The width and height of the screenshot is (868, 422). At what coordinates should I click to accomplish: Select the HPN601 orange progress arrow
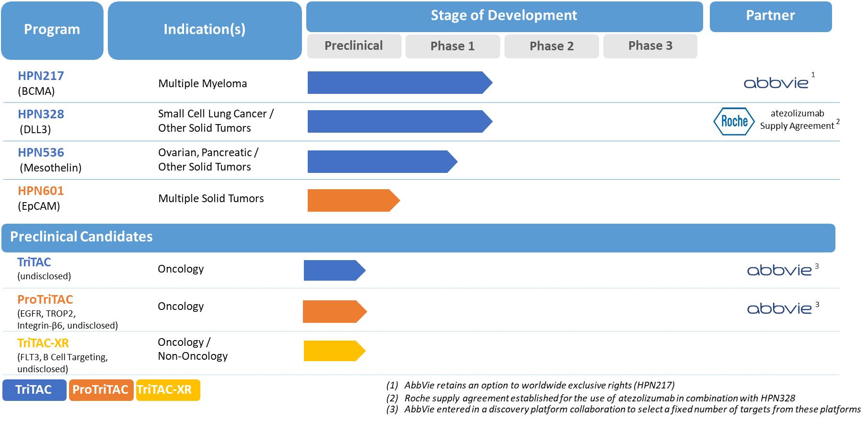point(353,200)
